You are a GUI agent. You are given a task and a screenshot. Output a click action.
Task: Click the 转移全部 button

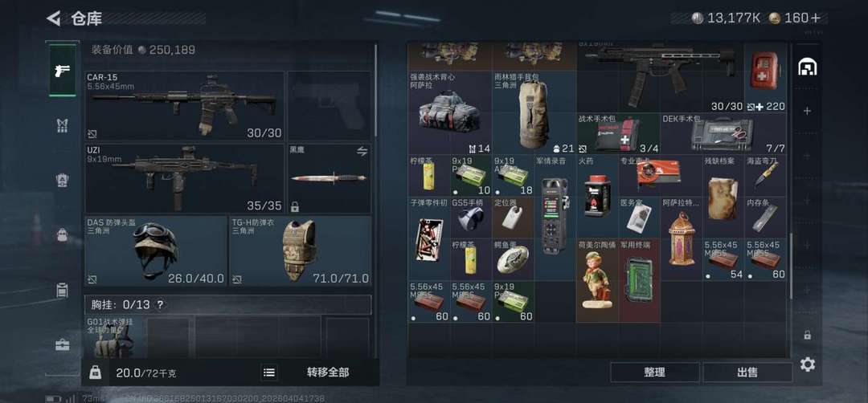[x=328, y=372]
